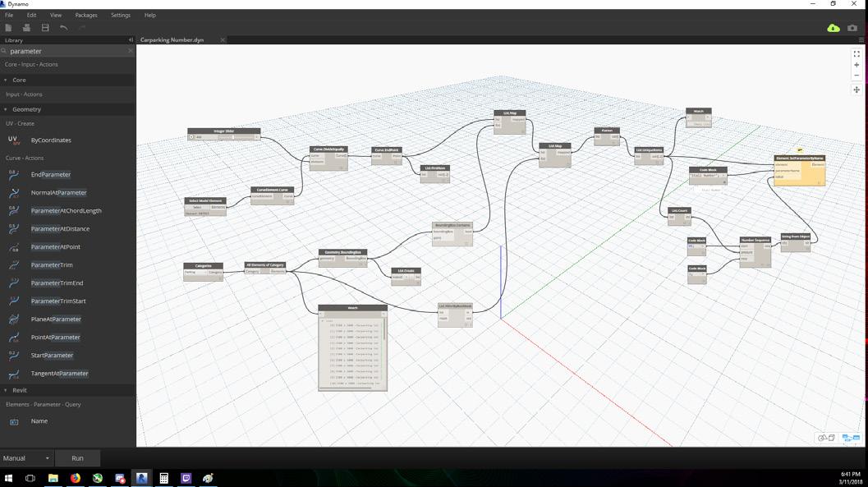This screenshot has height=487, width=868.
Task: Select ParameterTrimStart in the library
Action: pyautogui.click(x=58, y=301)
